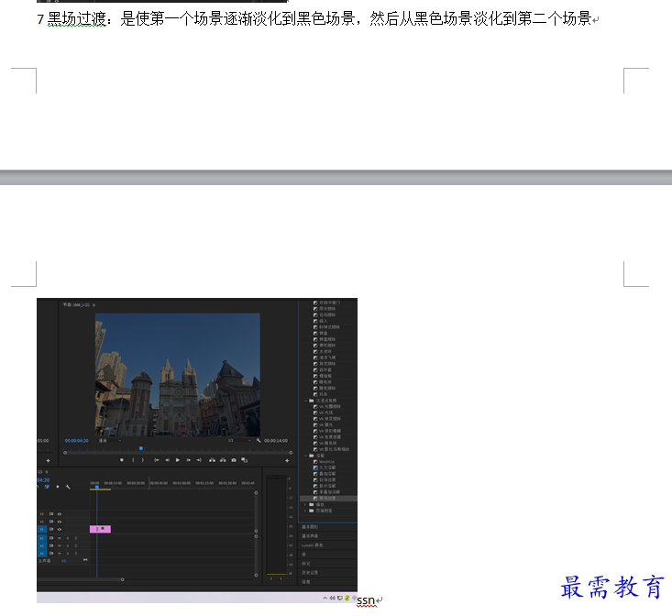Click the voice-over microphone on track A1
The height and width of the screenshot is (616, 672).
(76, 538)
